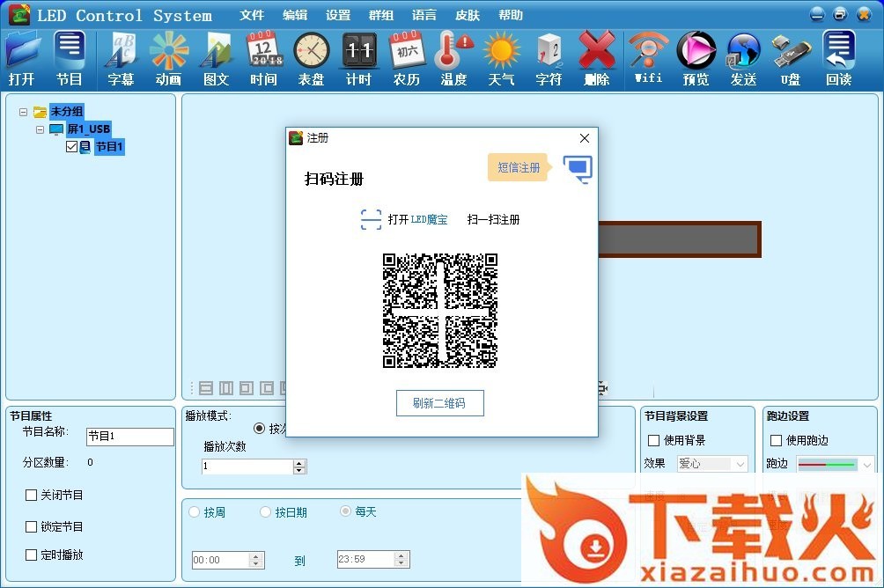Add a time area with 时间 icon
Viewport: 884px width, 588px height.
click(264, 59)
